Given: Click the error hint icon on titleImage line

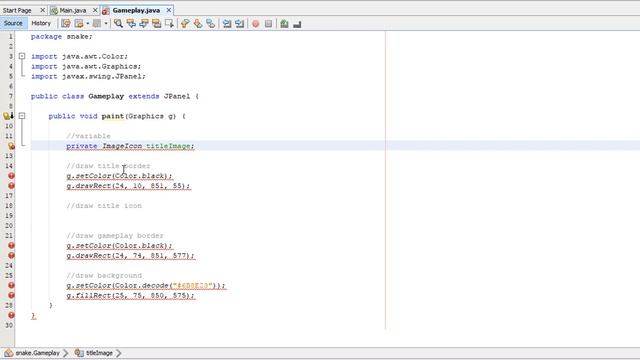Looking at the screenshot, I should click(11, 146).
